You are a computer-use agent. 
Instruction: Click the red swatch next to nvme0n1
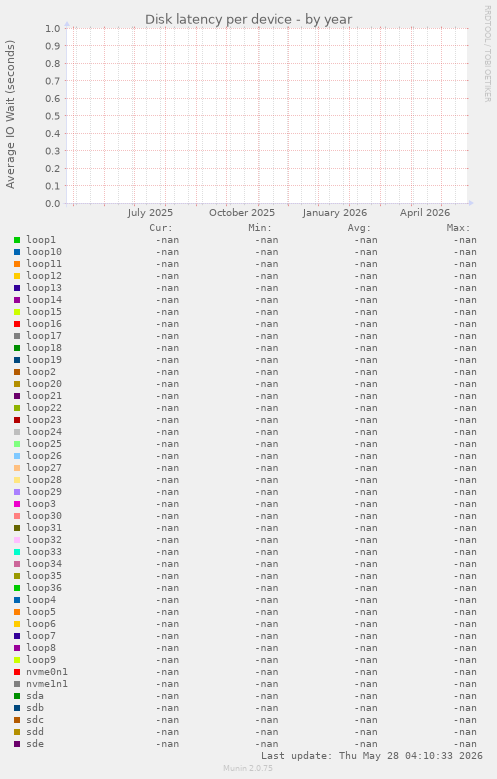pyautogui.click(x=17, y=672)
